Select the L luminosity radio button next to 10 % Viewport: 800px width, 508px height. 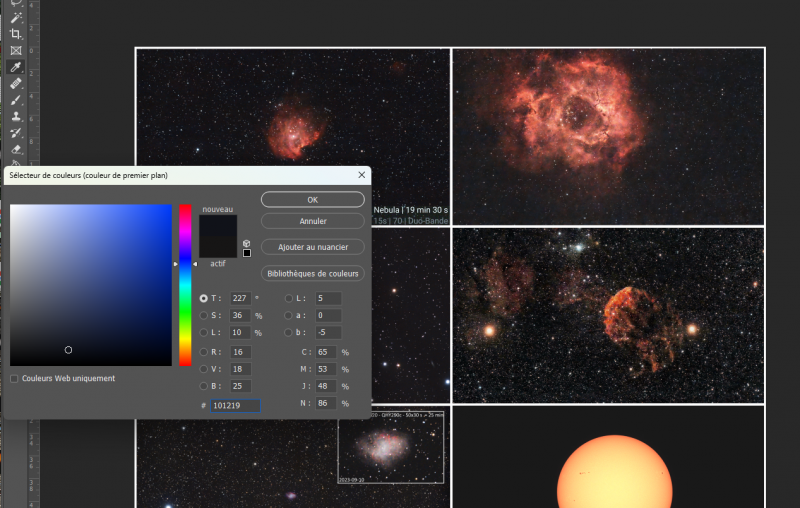(x=204, y=333)
